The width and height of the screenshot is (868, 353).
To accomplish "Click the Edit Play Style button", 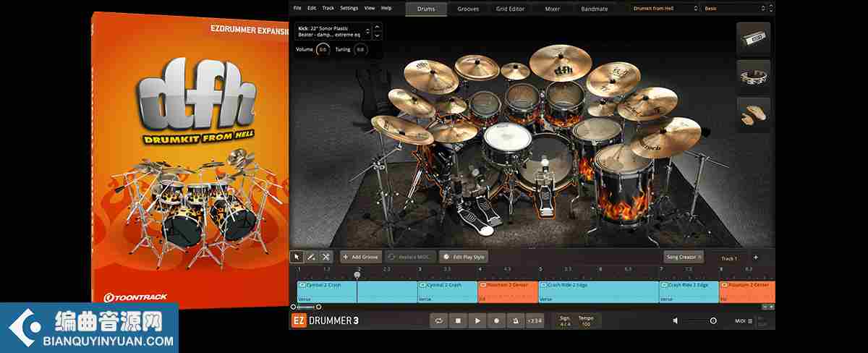I will (x=464, y=257).
